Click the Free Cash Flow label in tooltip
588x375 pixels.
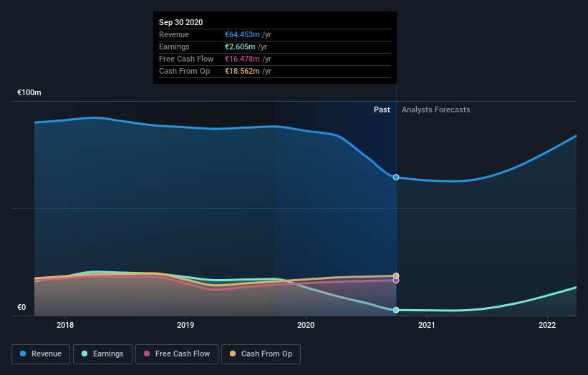(x=186, y=59)
